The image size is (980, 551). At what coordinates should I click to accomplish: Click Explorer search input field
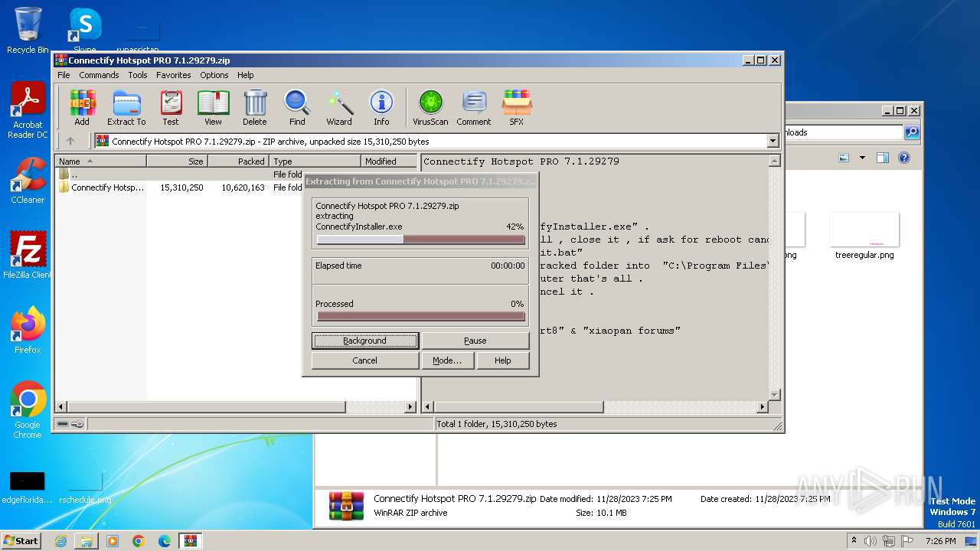pos(844,132)
